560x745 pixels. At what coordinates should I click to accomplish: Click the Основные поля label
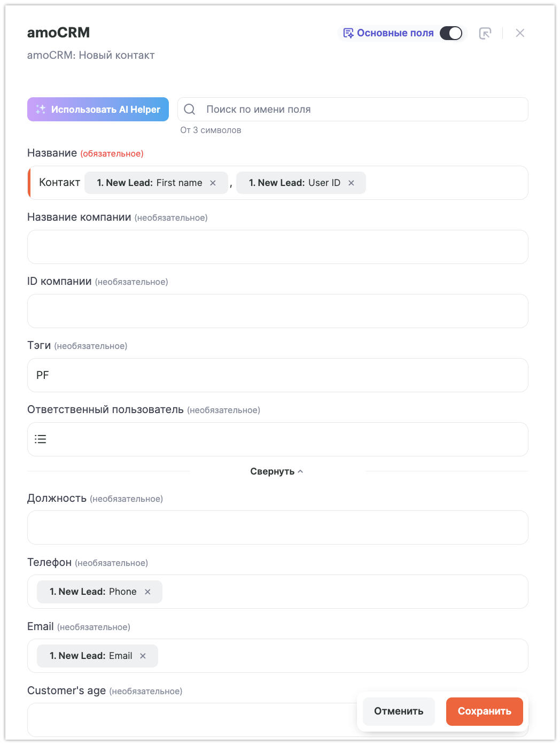click(x=395, y=33)
